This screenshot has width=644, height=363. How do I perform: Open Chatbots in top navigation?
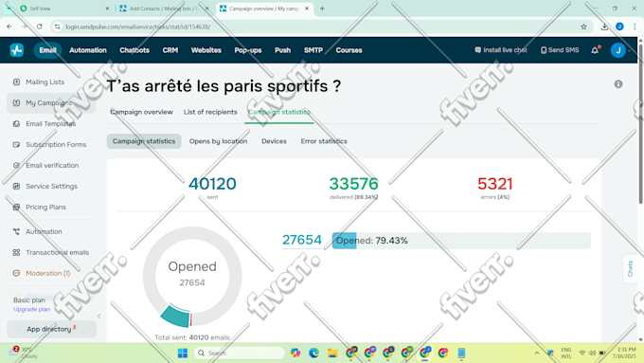click(x=134, y=50)
